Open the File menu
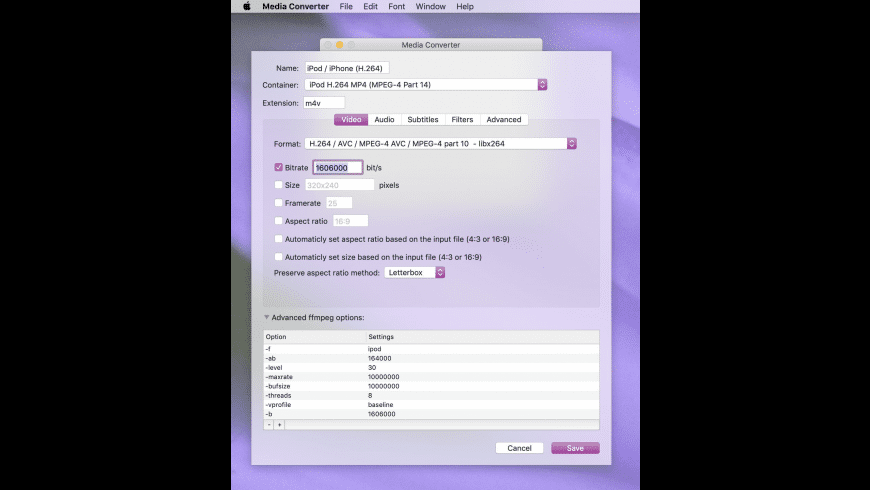The width and height of the screenshot is (870, 490). 346,6
